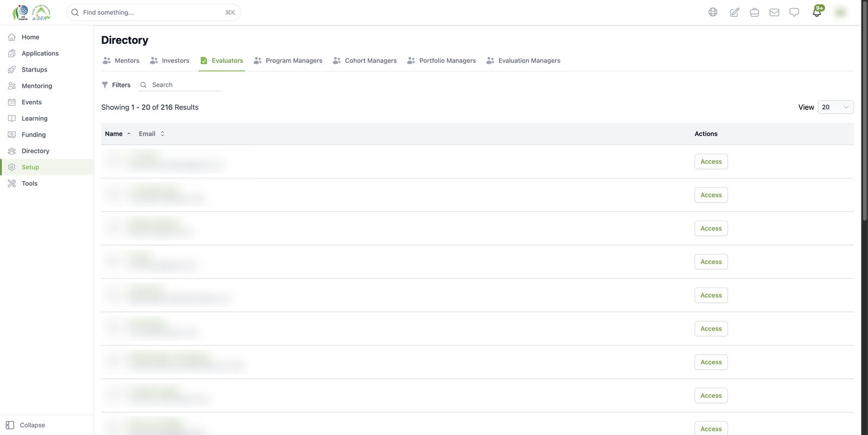
Task: Switch to the Mentors tab
Action: [121, 61]
